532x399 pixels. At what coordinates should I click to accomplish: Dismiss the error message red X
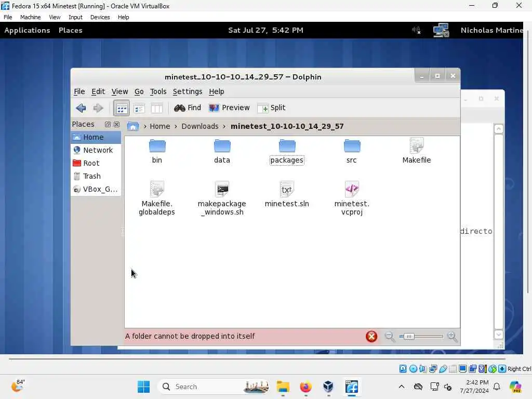371,336
